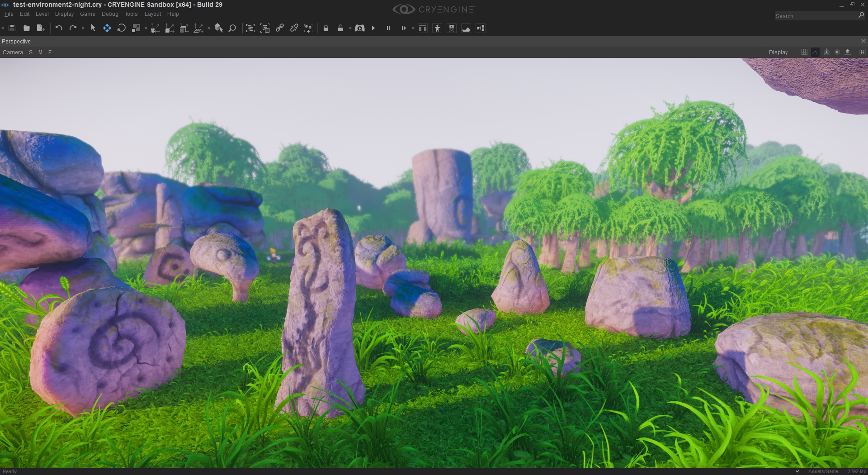Undo the last action

(59, 28)
